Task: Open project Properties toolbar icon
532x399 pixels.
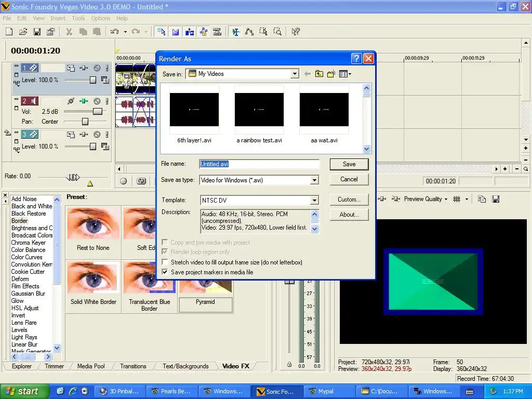Action: click(50, 32)
